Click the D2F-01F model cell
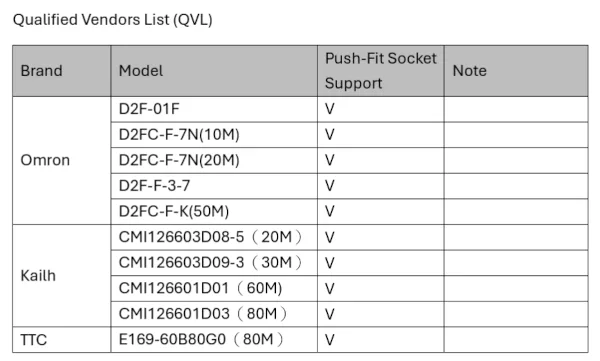This screenshot has height=361, width=600. click(x=214, y=109)
